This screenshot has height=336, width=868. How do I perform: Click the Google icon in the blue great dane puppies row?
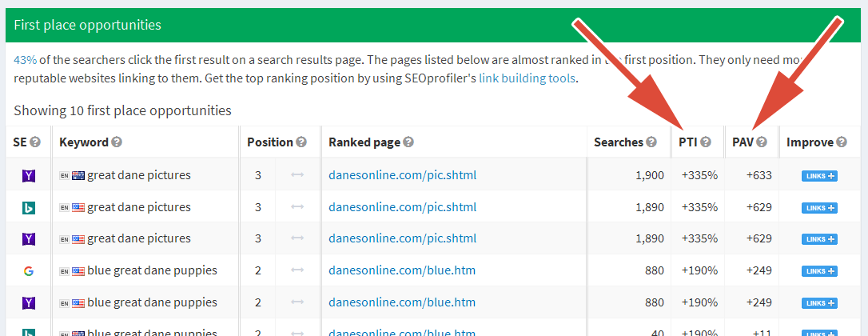click(x=29, y=271)
